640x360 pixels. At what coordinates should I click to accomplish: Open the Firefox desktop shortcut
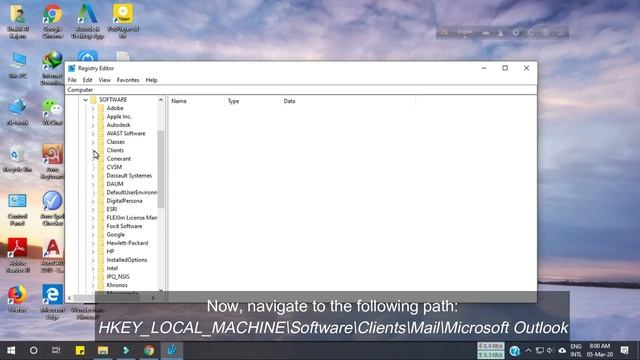18,298
